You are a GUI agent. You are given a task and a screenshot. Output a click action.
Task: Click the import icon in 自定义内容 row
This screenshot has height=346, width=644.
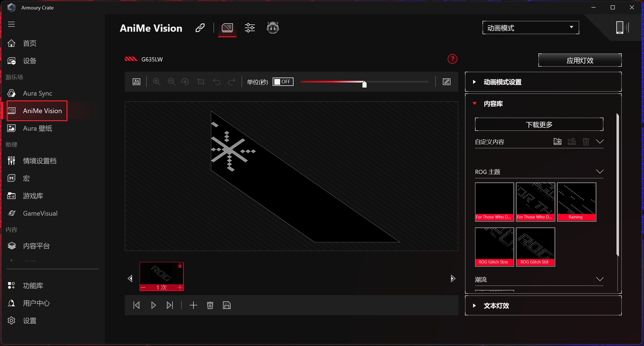pyautogui.click(x=557, y=141)
